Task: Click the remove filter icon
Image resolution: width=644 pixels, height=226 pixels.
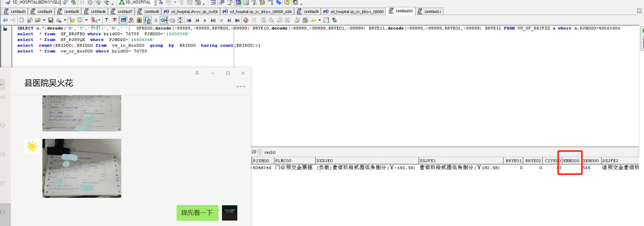Action: pos(115,20)
